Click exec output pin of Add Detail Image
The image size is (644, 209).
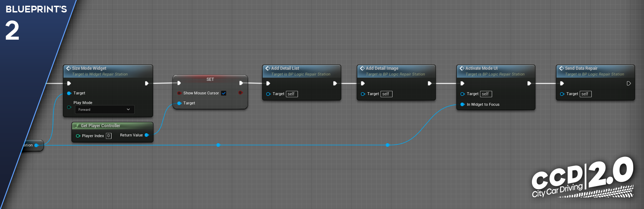pos(429,83)
